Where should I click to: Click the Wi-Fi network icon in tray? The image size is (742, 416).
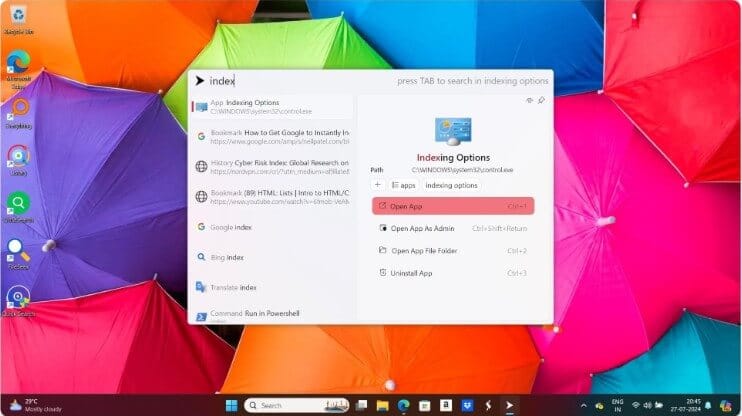pyautogui.click(x=636, y=406)
